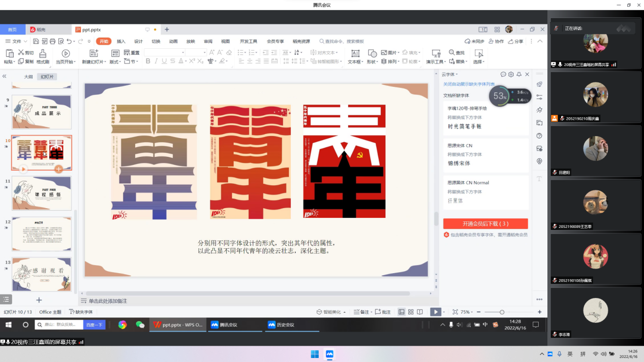Viewport: 644px width, 362px height.
Task: Click the smart beautify (智能美化) icon
Action: (x=319, y=312)
